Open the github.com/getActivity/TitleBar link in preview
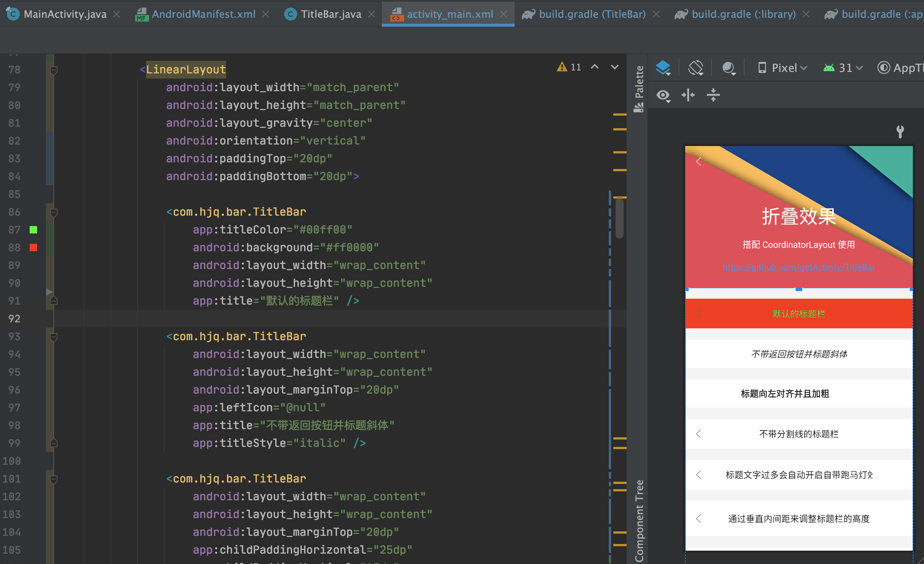Screen dimensions: 924x564 tap(799, 267)
